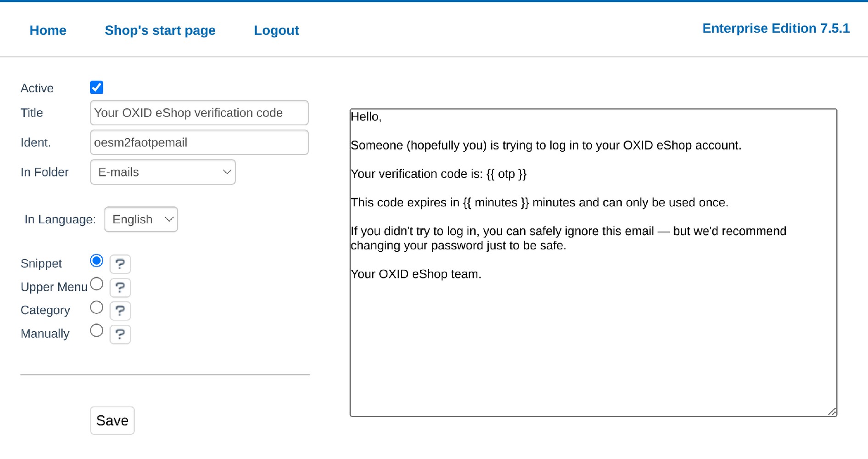
Task: Click the Logout link
Action: (276, 30)
